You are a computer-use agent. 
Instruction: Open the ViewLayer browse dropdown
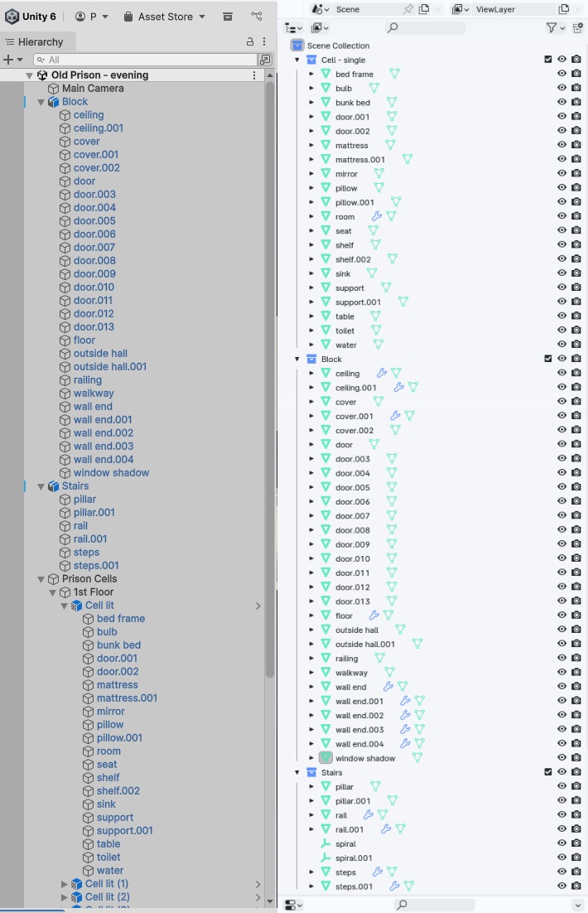[x=461, y=9]
